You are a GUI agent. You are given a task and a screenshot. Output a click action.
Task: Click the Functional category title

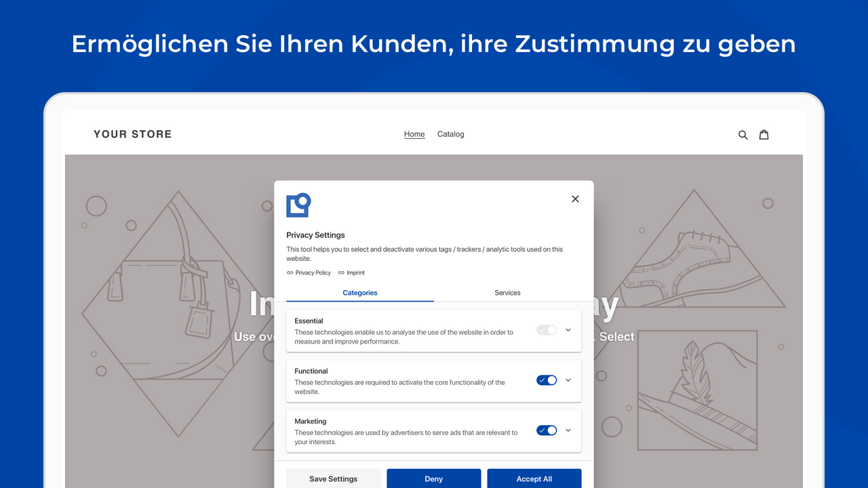(x=311, y=371)
